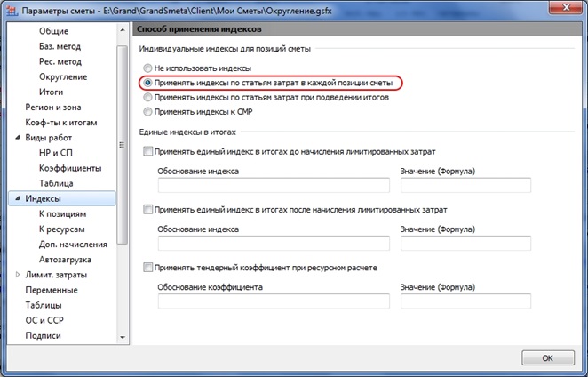Click the first 'Обоснование индекса' input field

[274, 185]
